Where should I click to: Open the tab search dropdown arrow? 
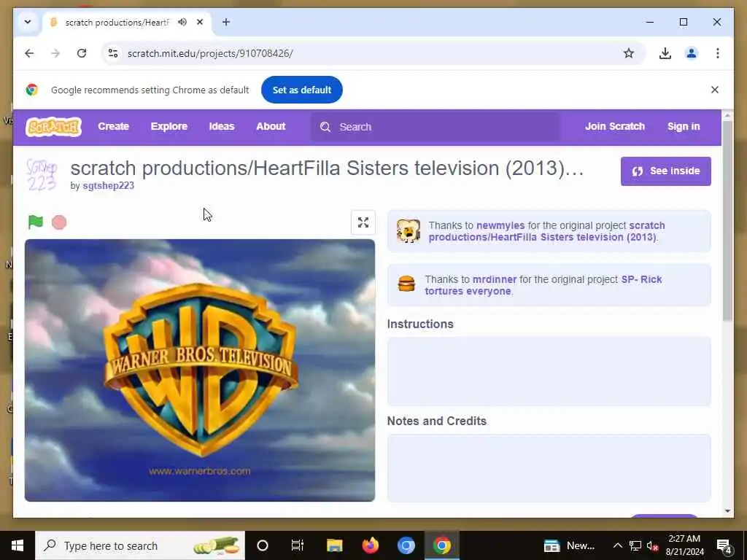point(28,23)
